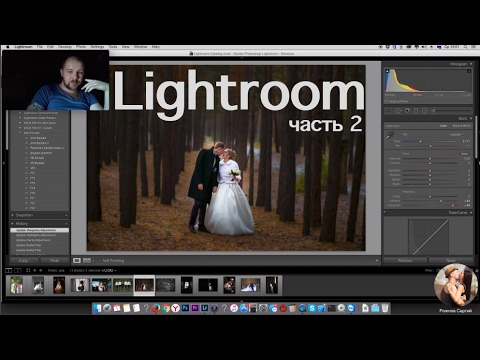Collapse the History panel

click(13, 224)
